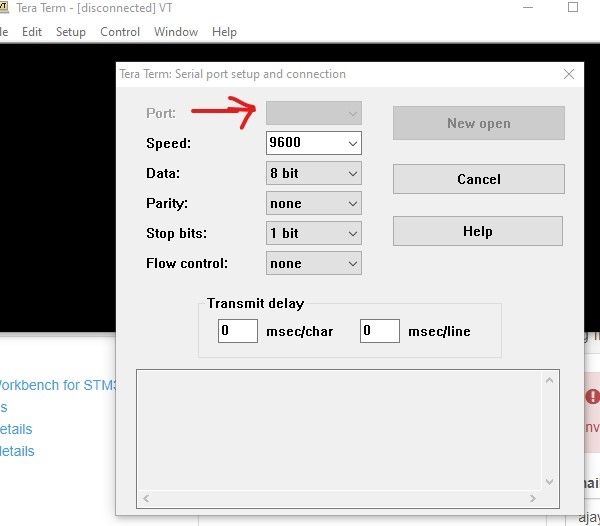Image resolution: width=600 pixels, height=526 pixels.
Task: Expand the Flow control dropdown
Action: (314, 263)
